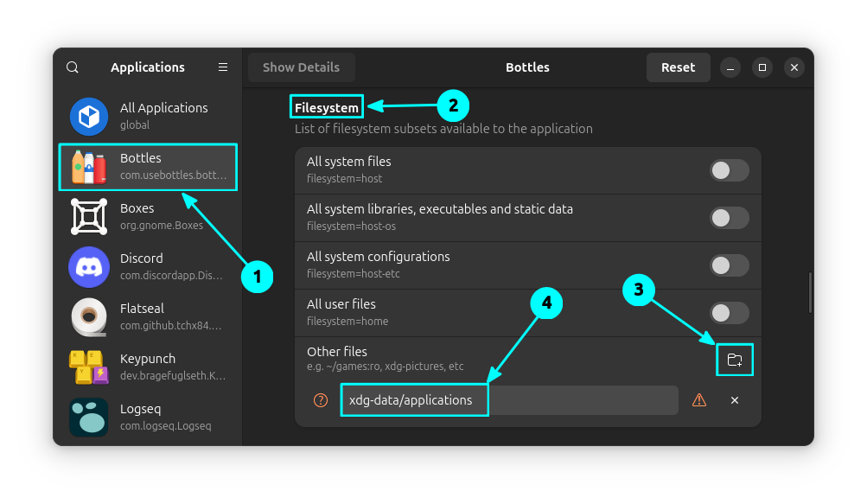Click the warning triangle next to the path
Image resolution: width=867 pixels, height=504 pixels.
[x=698, y=400]
